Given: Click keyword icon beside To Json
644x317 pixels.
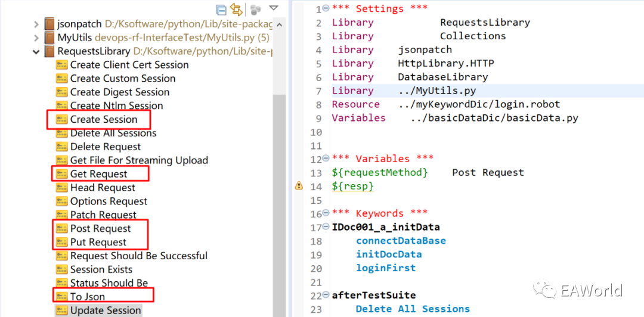Looking at the screenshot, I should [x=61, y=297].
